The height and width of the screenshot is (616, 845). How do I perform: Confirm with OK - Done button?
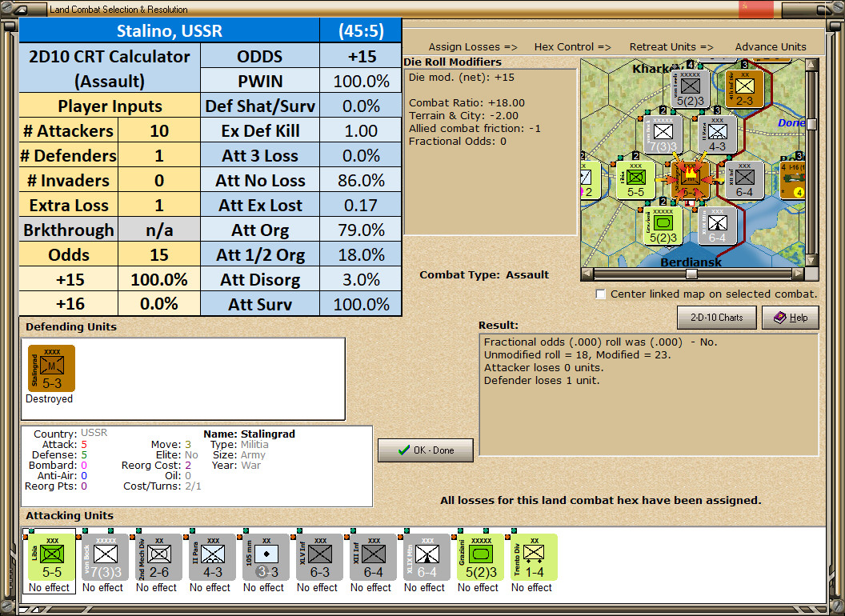click(x=426, y=450)
